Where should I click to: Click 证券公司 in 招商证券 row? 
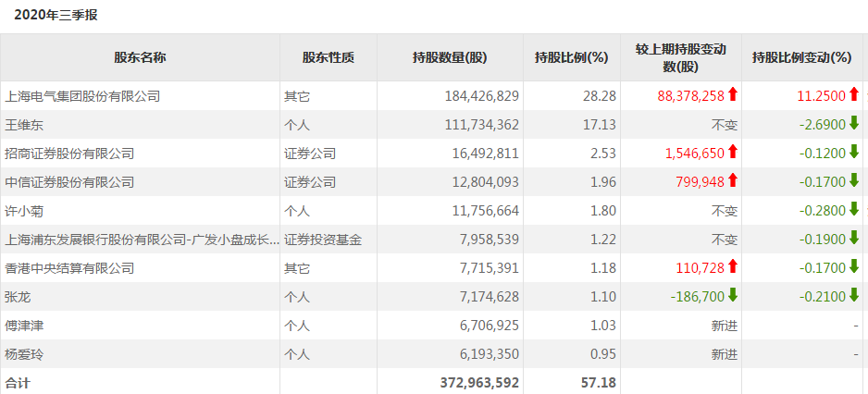click(310, 154)
